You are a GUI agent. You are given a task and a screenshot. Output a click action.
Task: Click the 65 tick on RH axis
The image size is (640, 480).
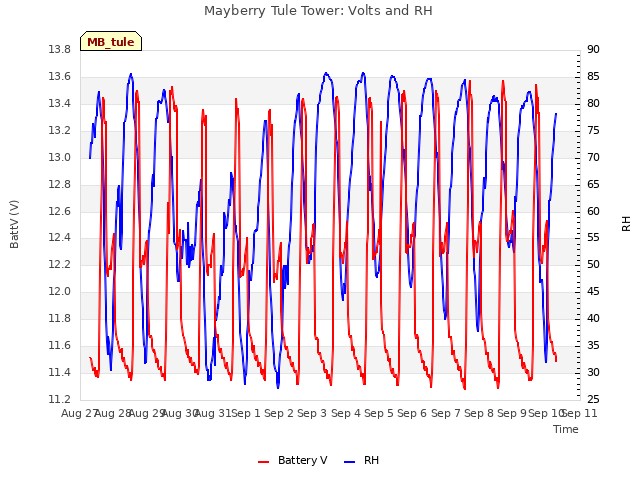pyautogui.click(x=593, y=184)
